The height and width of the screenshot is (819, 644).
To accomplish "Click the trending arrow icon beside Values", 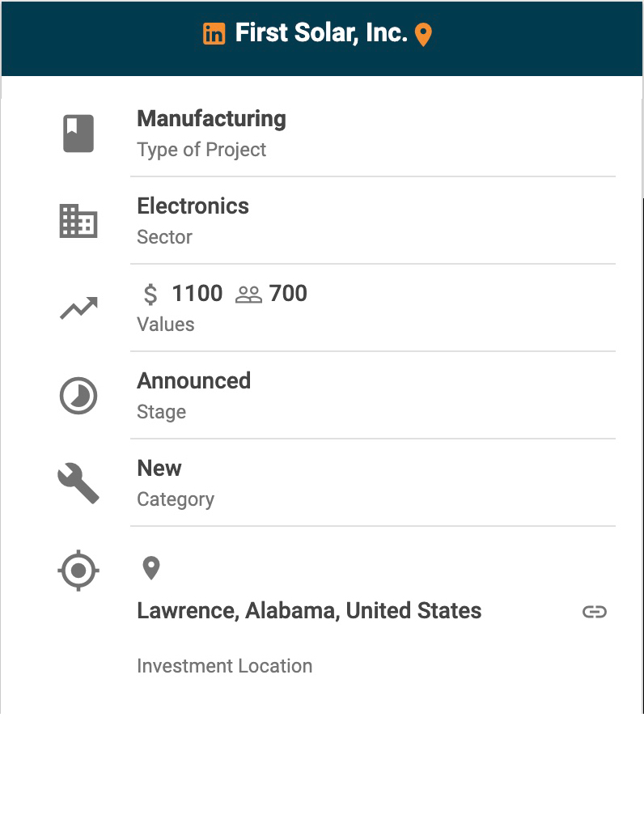I will [x=78, y=308].
